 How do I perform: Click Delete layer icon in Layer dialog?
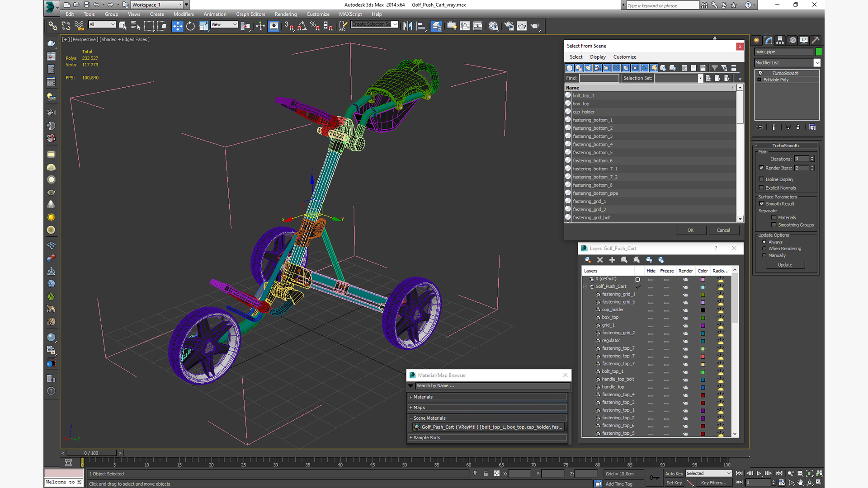tap(600, 260)
